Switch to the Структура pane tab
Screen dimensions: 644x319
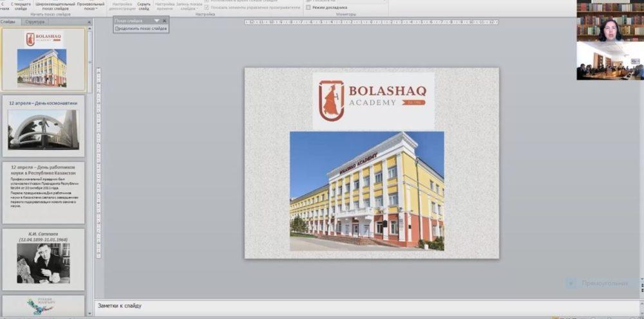point(35,22)
